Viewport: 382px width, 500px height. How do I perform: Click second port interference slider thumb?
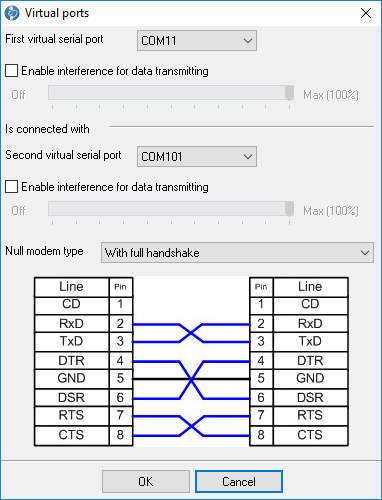[x=290, y=209]
